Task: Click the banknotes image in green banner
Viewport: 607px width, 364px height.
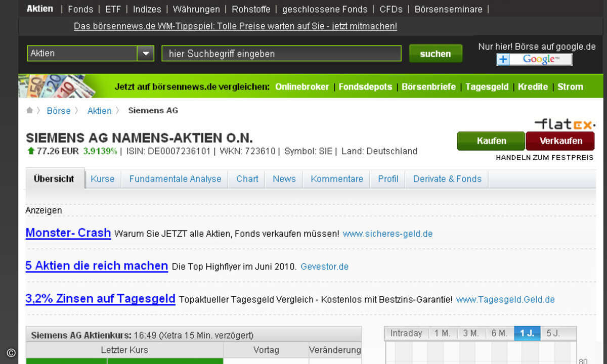Action: (x=57, y=86)
